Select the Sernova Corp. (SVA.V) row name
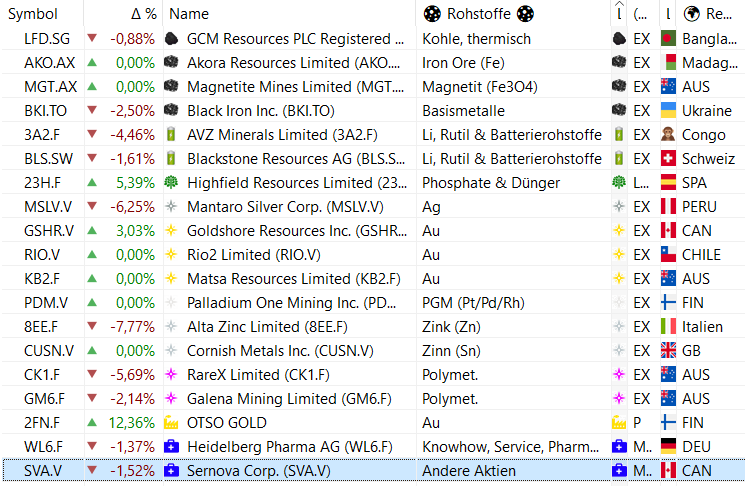This screenshot has height=486, width=745. pos(259,471)
